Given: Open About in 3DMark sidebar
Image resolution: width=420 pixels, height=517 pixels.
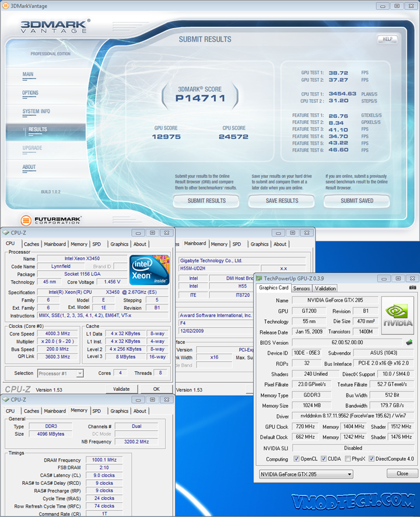Looking at the screenshot, I should tap(29, 167).
